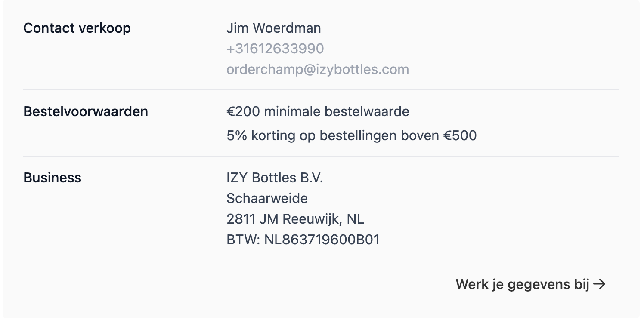Click the €200 minimale bestelwaarde text
This screenshot has height=320, width=644.
click(318, 111)
